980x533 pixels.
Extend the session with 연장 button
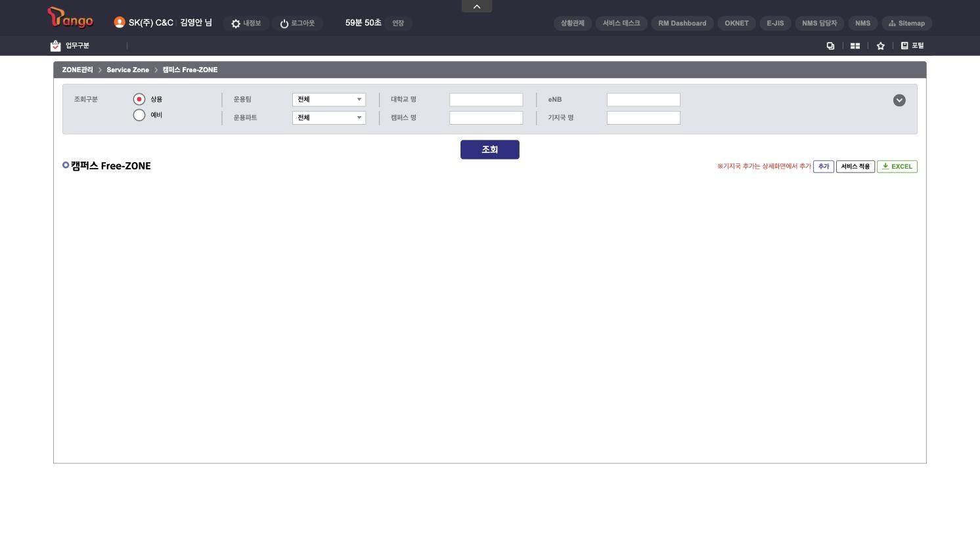pyautogui.click(x=398, y=24)
